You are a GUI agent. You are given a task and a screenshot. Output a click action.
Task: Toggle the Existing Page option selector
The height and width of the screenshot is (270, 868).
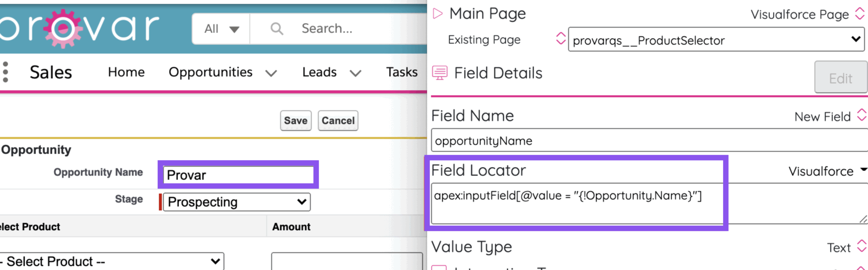pyautogui.click(x=560, y=39)
